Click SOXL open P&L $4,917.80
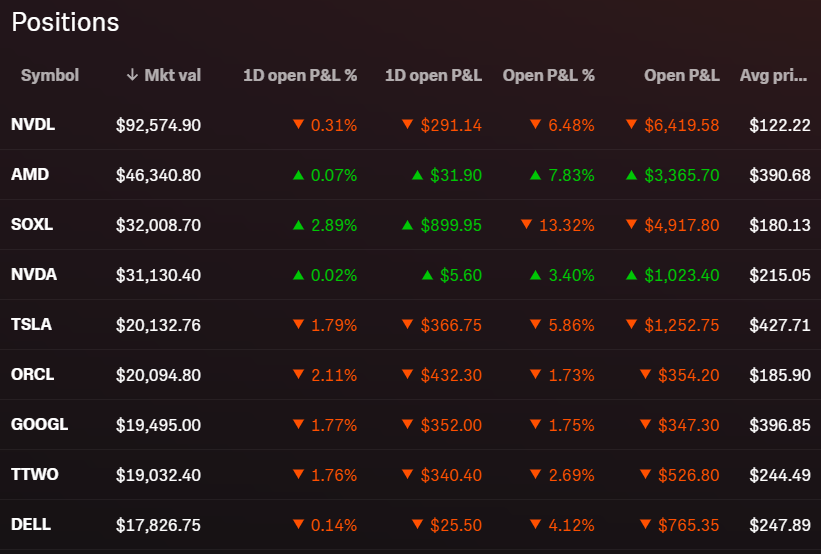Viewport: 821px width, 554px height. point(681,225)
